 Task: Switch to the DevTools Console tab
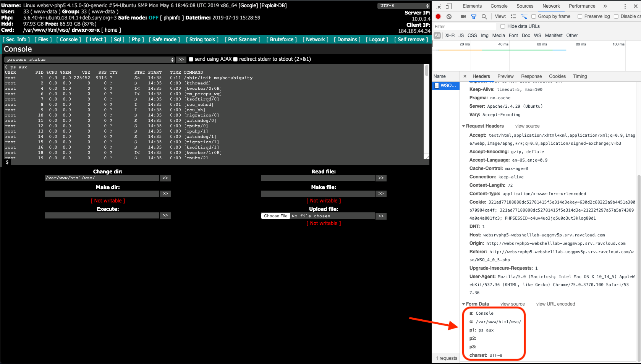[x=499, y=6]
